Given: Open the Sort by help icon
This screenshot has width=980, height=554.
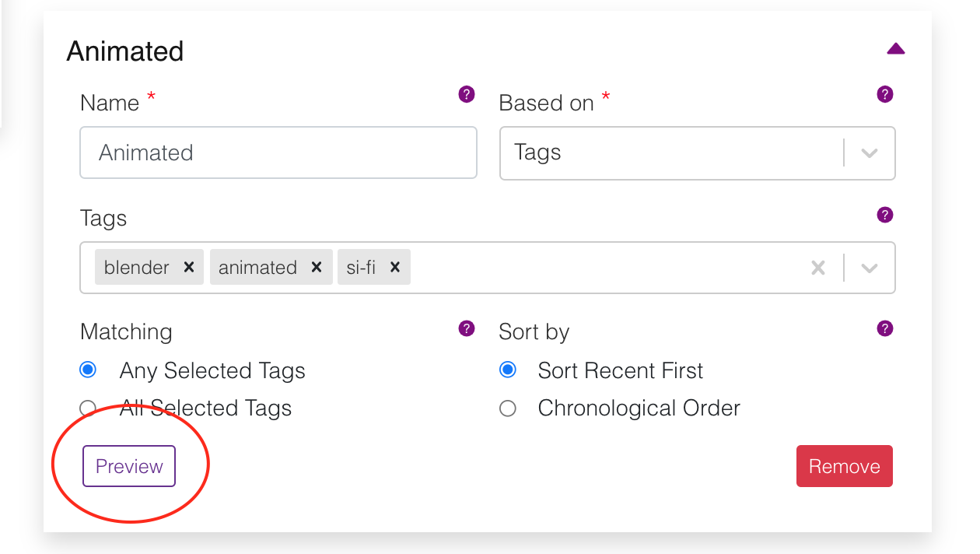Looking at the screenshot, I should click(884, 328).
